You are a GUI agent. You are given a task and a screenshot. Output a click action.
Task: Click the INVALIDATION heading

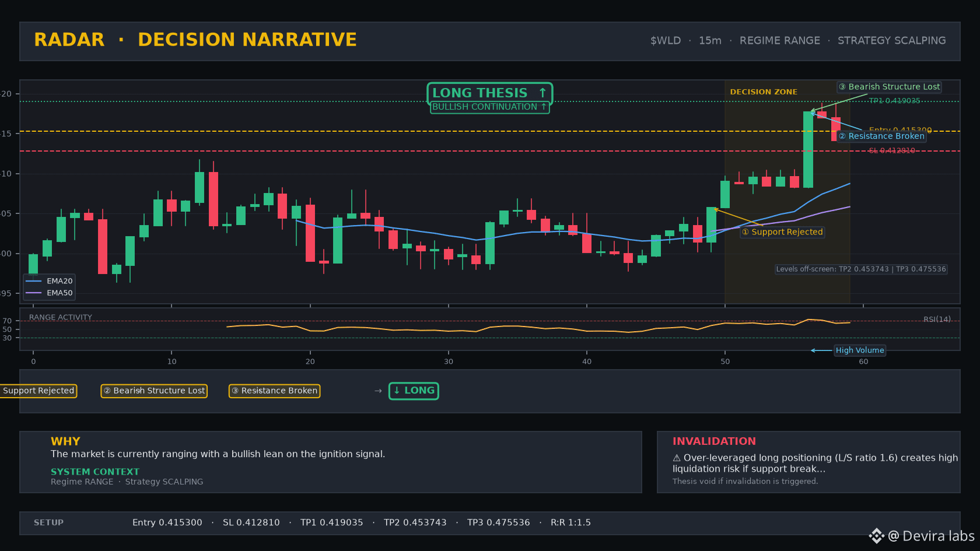point(714,441)
